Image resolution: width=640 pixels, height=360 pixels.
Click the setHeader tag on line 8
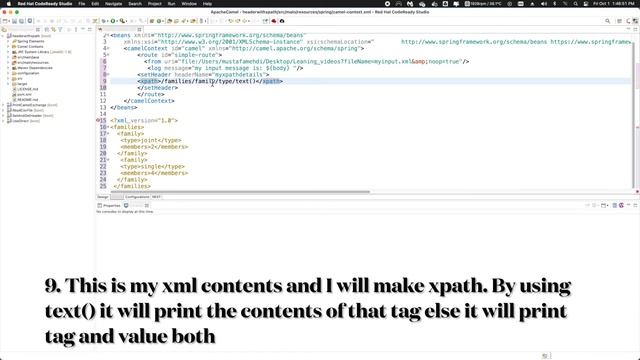click(203, 75)
